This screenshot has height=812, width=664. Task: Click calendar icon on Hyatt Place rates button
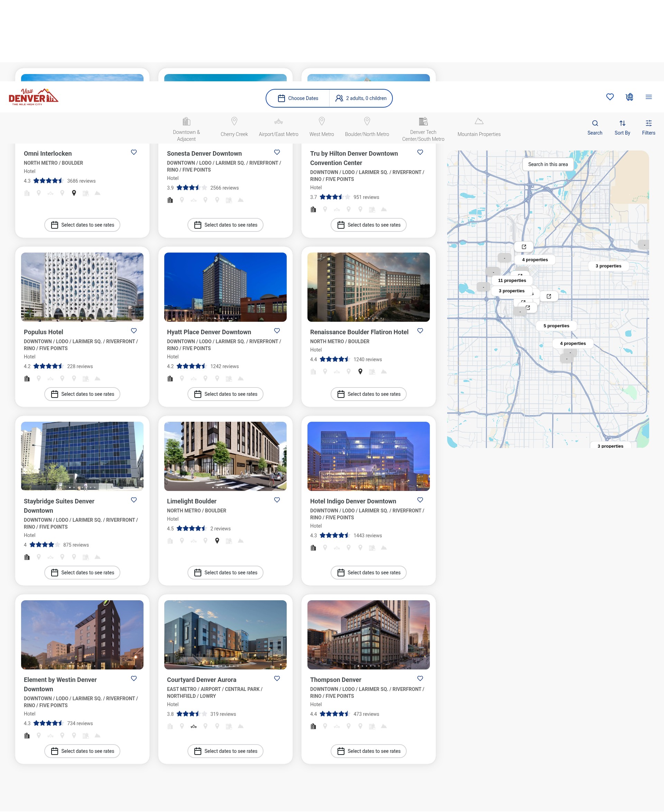[x=197, y=394]
